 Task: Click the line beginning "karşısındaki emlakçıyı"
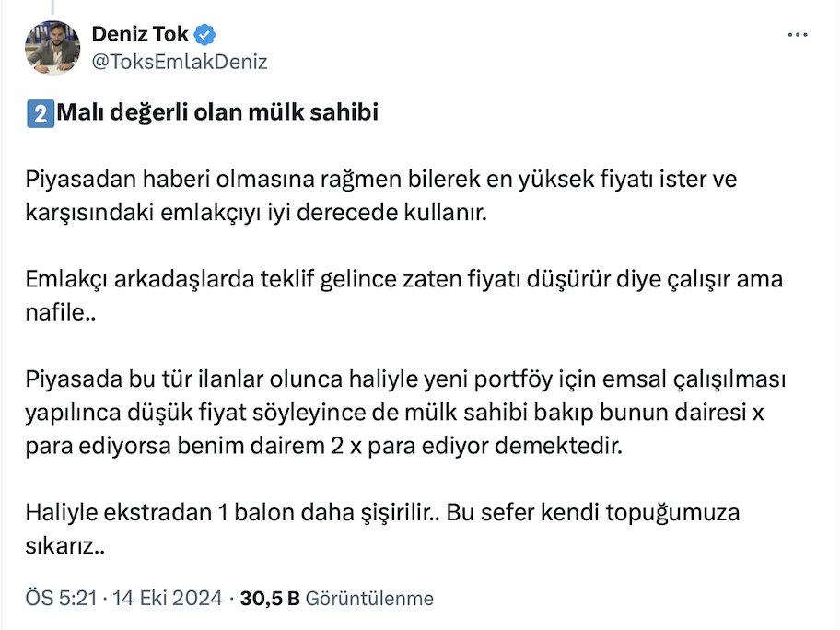pos(253,214)
